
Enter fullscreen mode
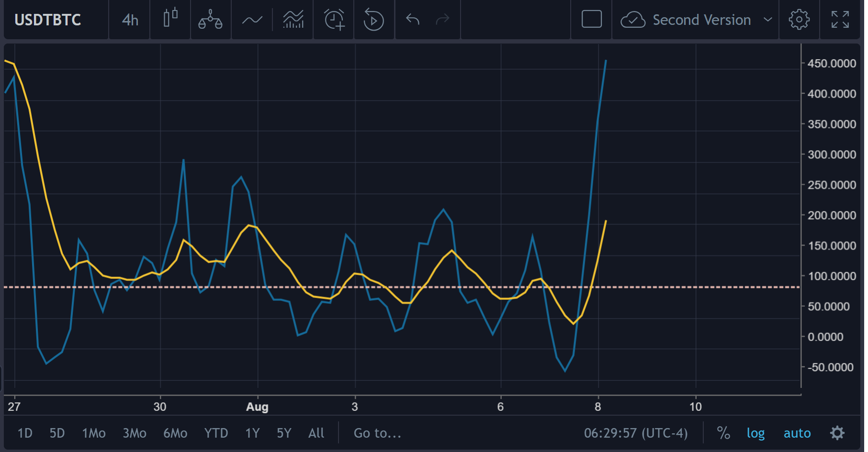840,20
